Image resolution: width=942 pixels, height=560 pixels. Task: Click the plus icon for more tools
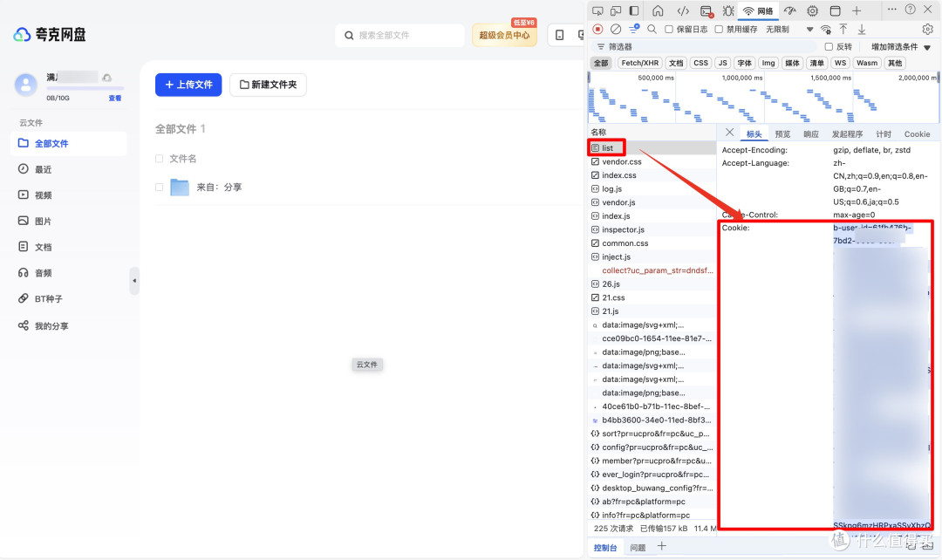coord(857,10)
